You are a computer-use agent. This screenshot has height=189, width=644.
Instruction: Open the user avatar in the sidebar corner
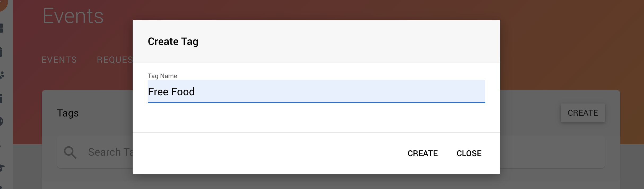point(3,4)
